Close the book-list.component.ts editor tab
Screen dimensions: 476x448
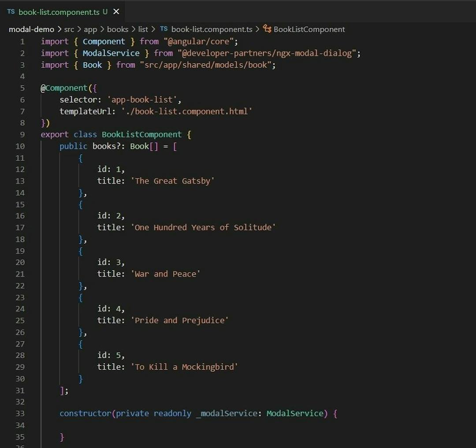pos(116,12)
